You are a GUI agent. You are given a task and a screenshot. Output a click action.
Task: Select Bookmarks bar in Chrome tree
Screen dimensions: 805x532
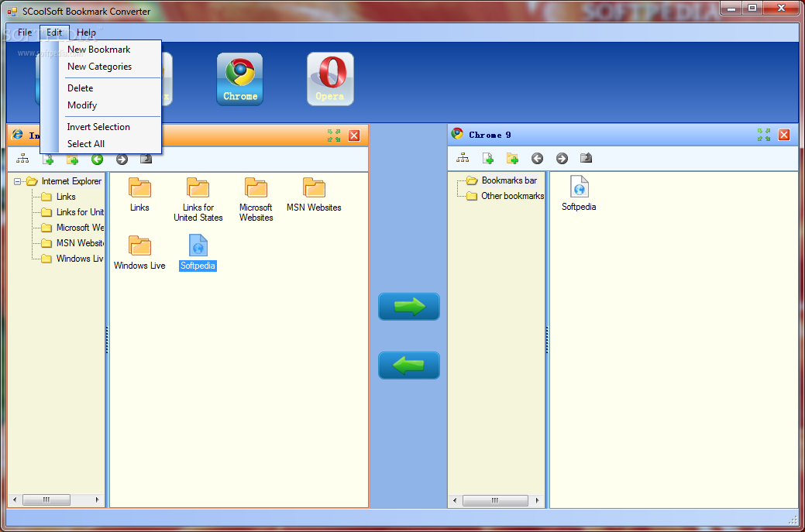tap(509, 180)
